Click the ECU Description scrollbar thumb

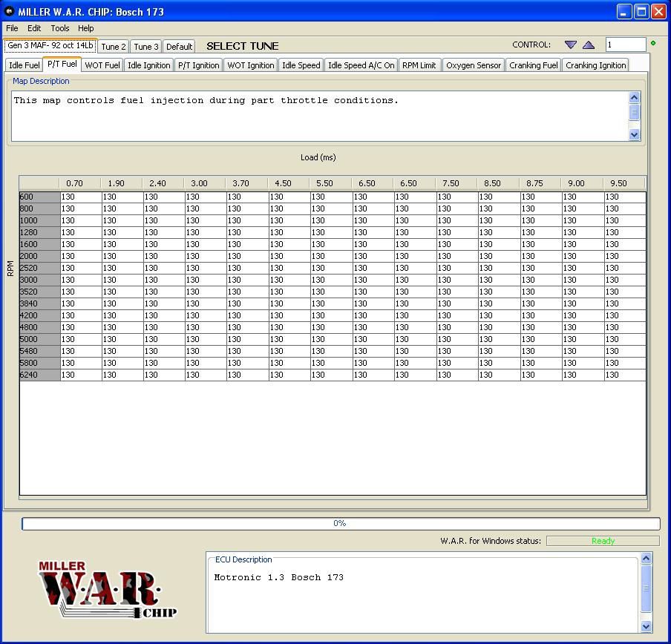647,589
